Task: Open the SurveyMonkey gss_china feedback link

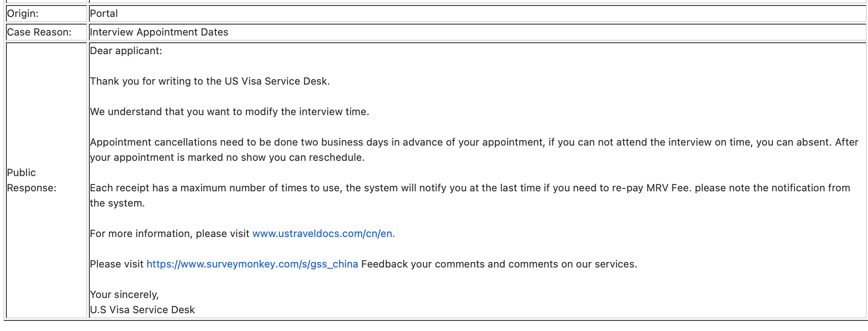Action: (252, 264)
